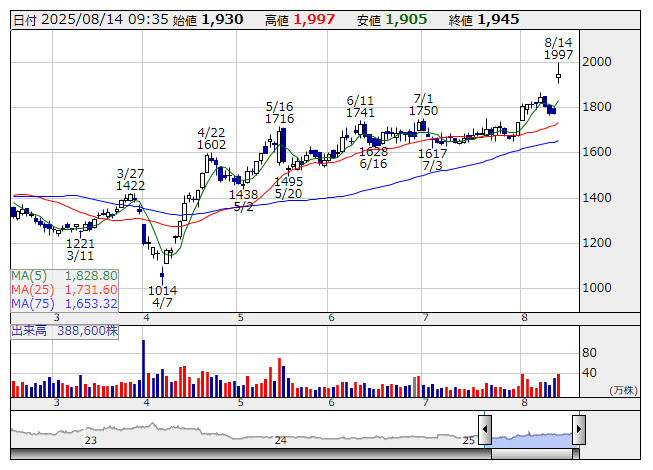
Task: Click the 3/27 1422 peak label
Action: (130, 179)
